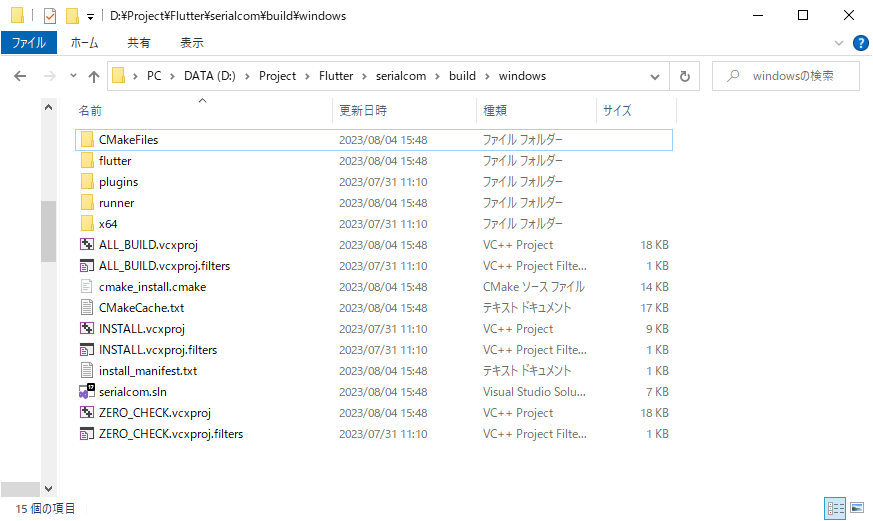Screen dimensions: 873x521
Task: Switch to details view layout
Action: coord(835,508)
